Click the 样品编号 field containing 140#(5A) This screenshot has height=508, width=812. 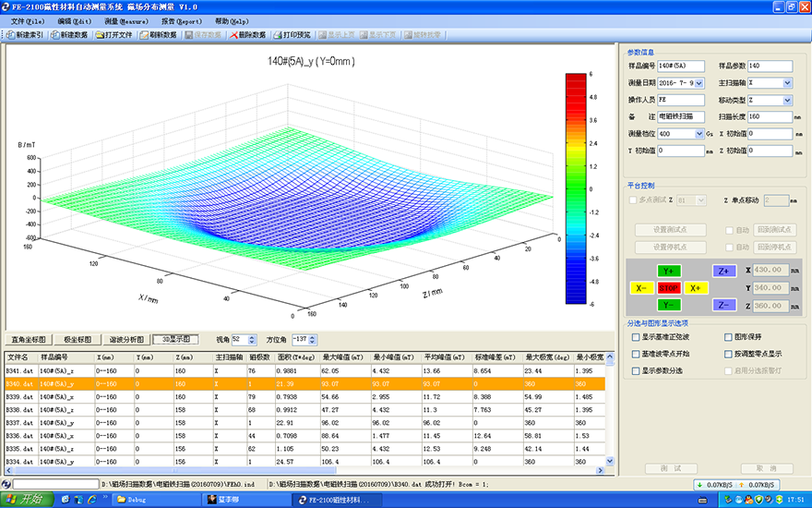(681, 66)
